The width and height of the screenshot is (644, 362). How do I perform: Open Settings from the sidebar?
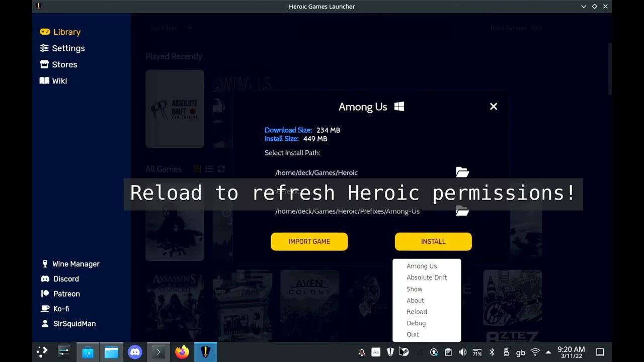(x=62, y=48)
